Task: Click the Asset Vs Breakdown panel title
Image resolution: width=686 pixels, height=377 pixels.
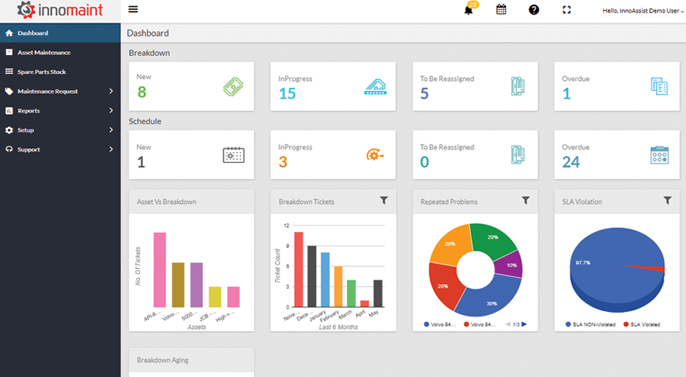Action: point(166,202)
